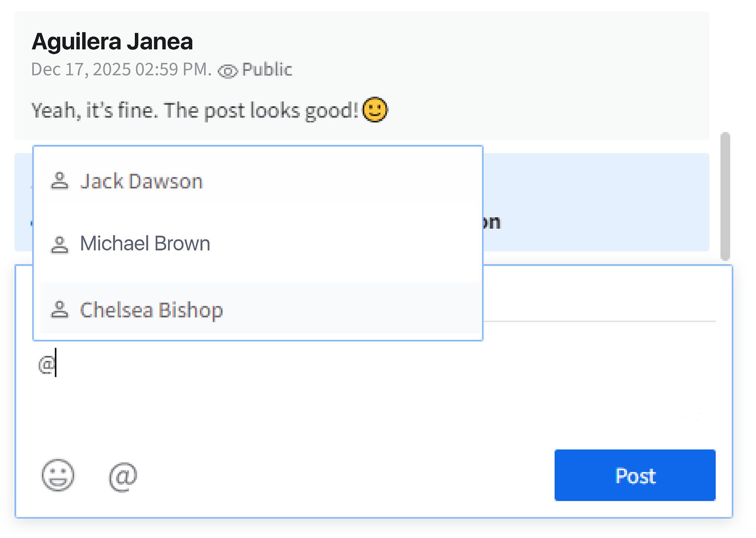Click the person icon beside Chelsea Bishop
Image resolution: width=756 pixels, height=538 pixels.
click(x=59, y=310)
